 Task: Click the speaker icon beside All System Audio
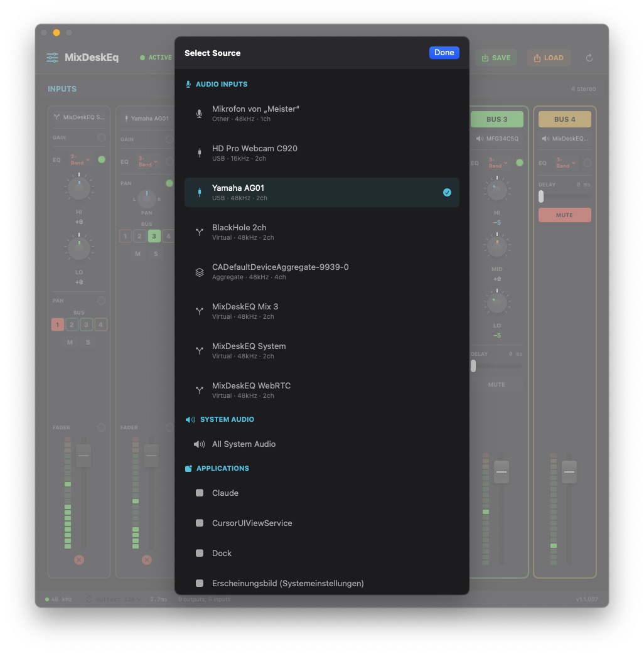pyautogui.click(x=198, y=444)
